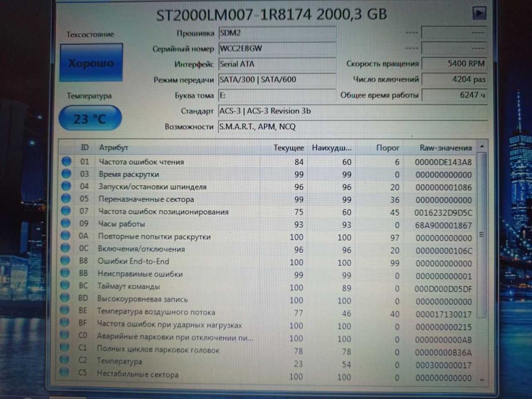Screen dimensions: 532x399
Task: Click status icon for attribute 0A
Action: pos(66,236)
